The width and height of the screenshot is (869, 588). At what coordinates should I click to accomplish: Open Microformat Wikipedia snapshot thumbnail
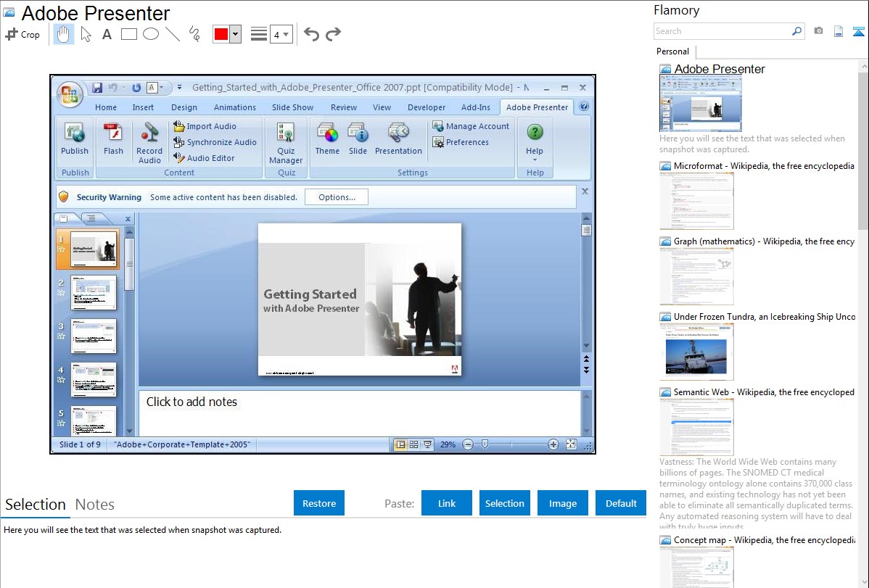click(x=696, y=201)
